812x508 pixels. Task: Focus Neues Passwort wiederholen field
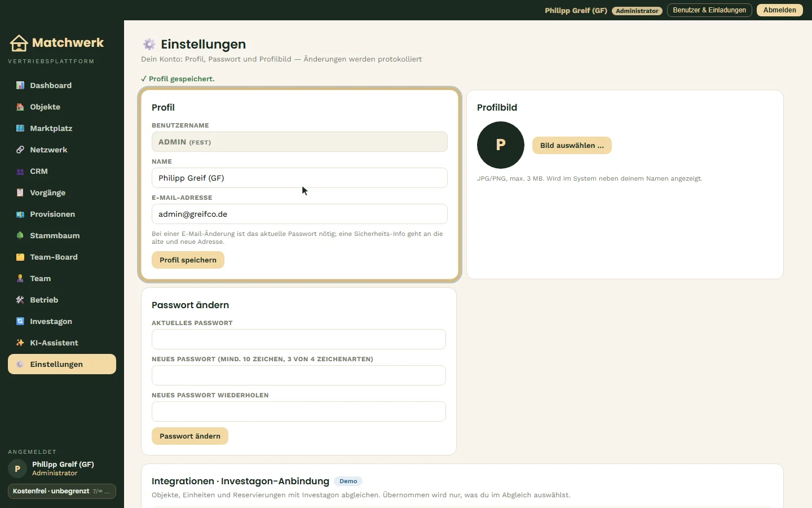[299, 411]
